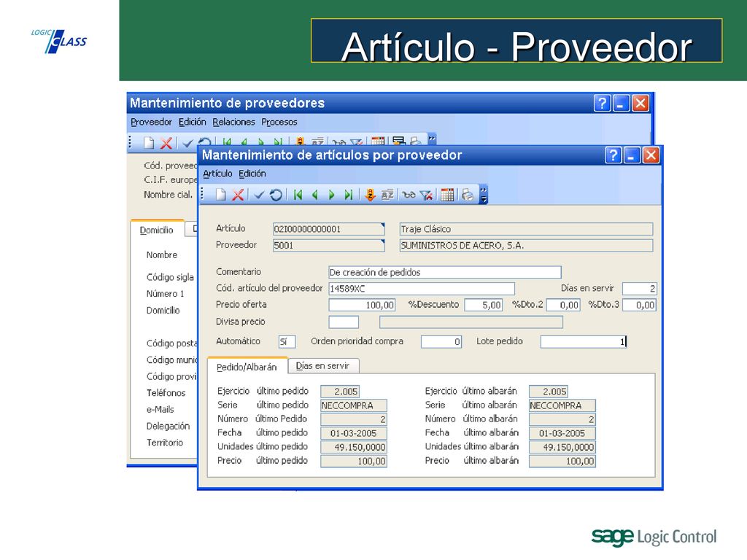The width and height of the screenshot is (747, 560).
Task: Click the Artículo code field 02I00000000001
Action: [x=329, y=229]
